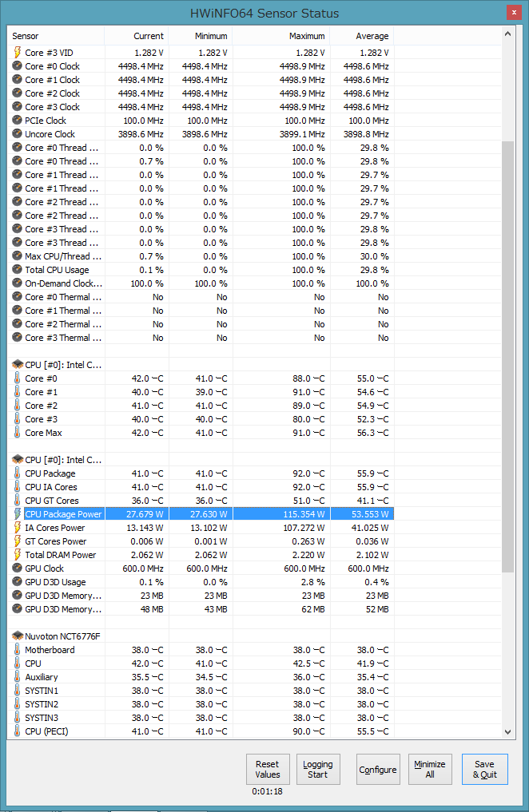Select the Core #3 temperature row label
The image size is (529, 812).
[x=41, y=418]
